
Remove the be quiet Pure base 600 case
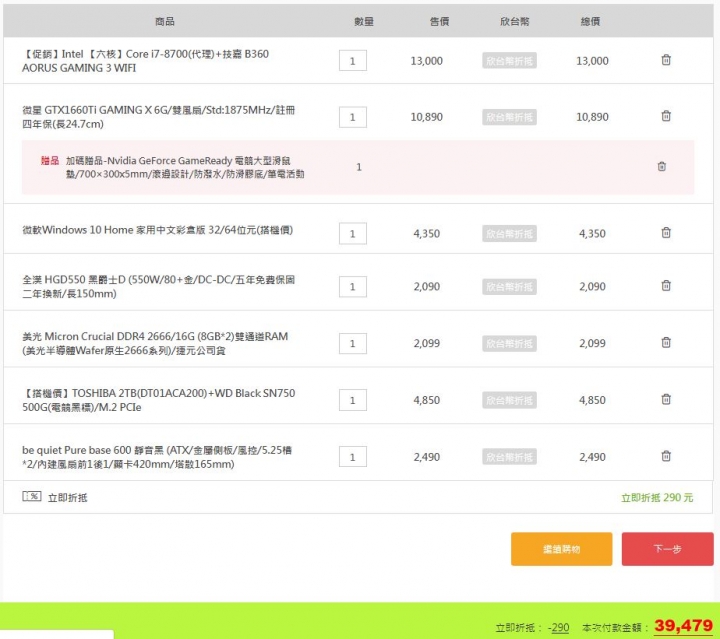(x=666, y=456)
